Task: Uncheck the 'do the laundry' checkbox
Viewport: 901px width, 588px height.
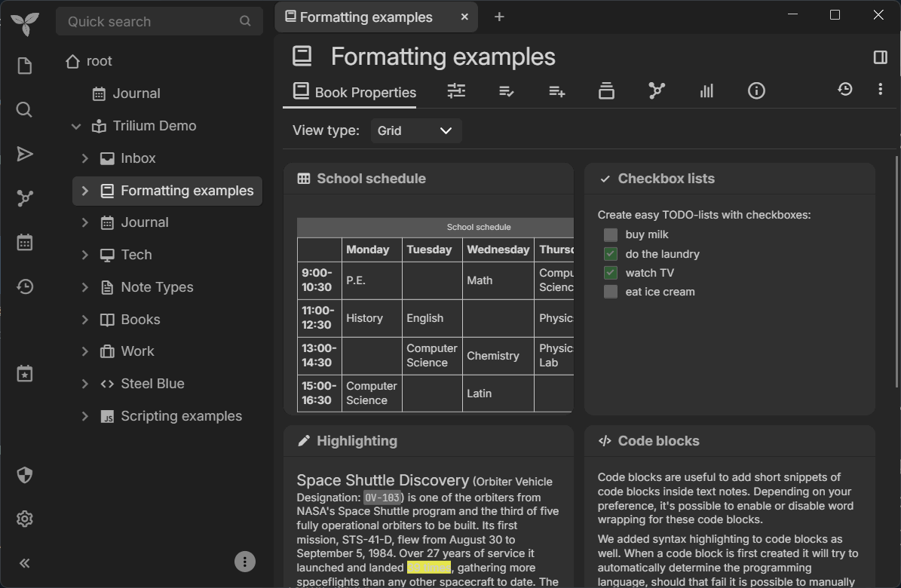Action: coord(611,254)
